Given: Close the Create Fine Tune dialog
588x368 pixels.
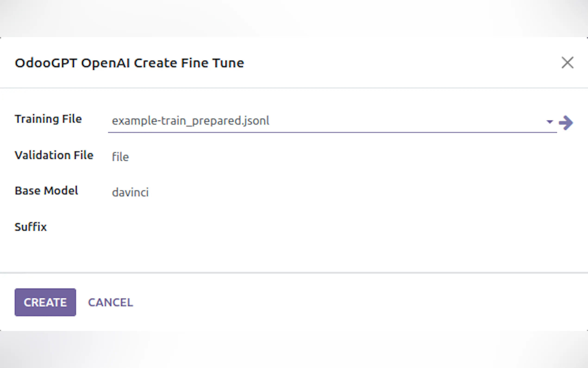Looking at the screenshot, I should [567, 63].
